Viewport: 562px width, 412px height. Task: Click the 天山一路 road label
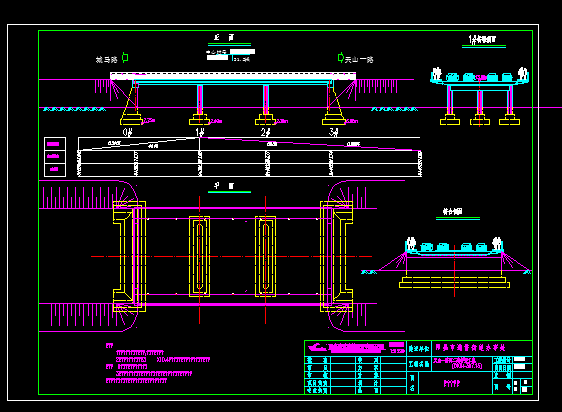(x=359, y=60)
